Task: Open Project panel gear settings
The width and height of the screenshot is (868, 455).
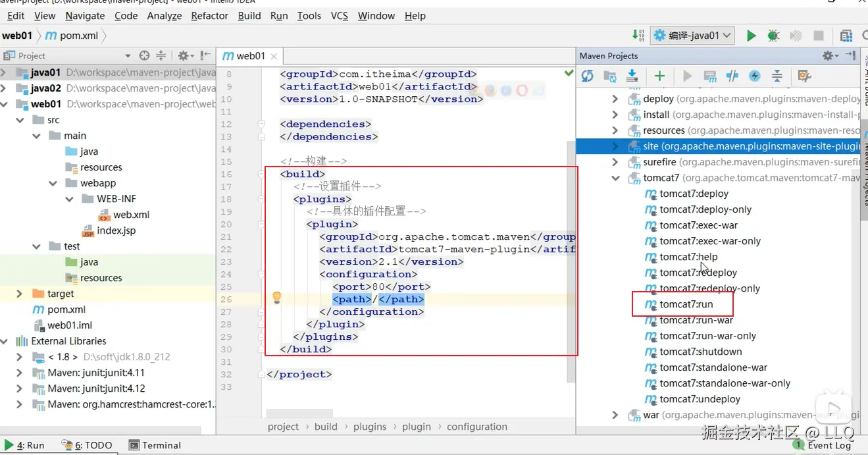Action: coord(186,56)
